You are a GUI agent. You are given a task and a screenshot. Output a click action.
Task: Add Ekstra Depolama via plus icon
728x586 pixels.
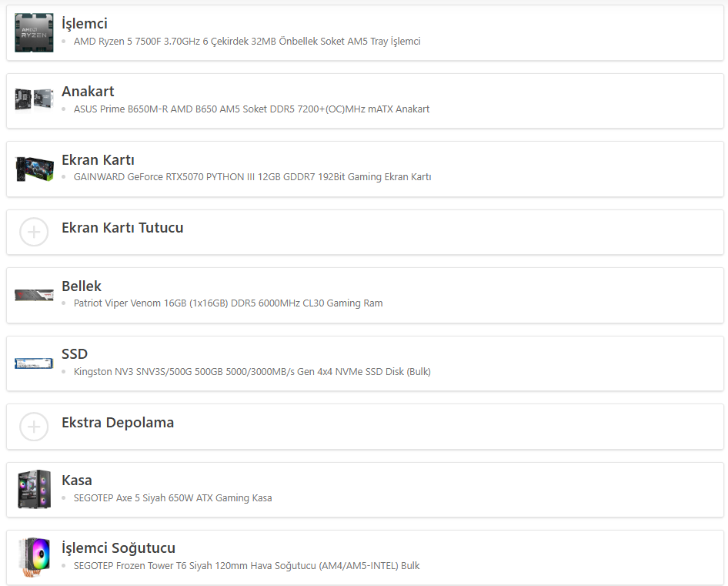(34, 427)
